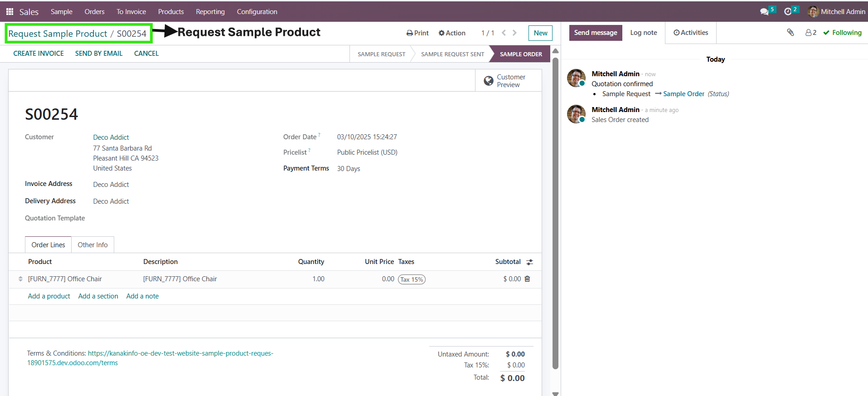Image resolution: width=868 pixels, height=396 pixels.
Task: Click the CANCEL button
Action: click(x=146, y=54)
